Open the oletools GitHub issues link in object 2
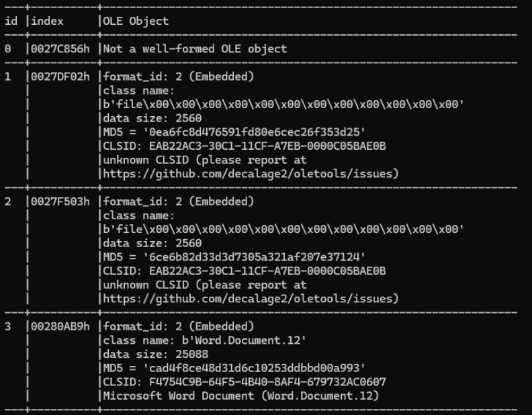Image resolution: width=532 pixels, height=415 pixels. pyautogui.click(x=251, y=298)
